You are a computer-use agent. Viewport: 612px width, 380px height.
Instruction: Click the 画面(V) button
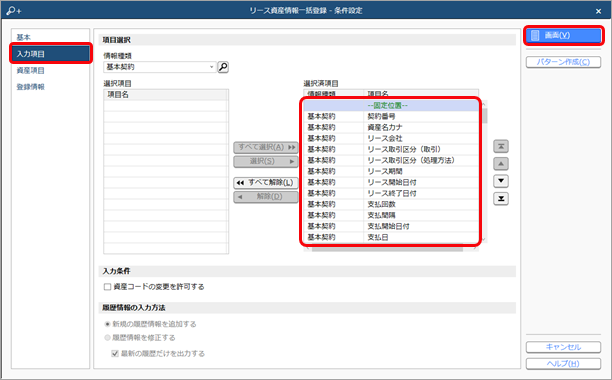point(563,36)
